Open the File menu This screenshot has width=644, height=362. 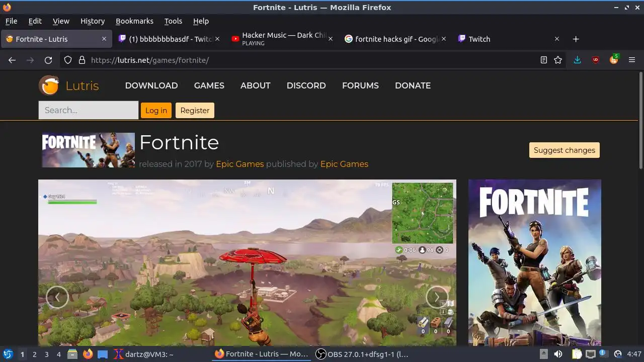(x=11, y=21)
